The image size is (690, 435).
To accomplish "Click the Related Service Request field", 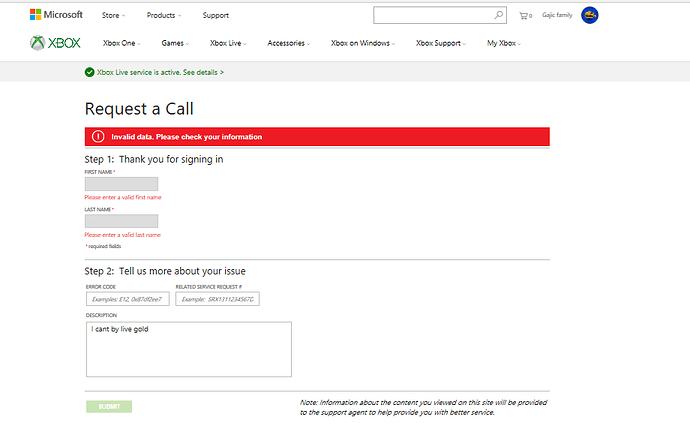I will tap(217, 299).
